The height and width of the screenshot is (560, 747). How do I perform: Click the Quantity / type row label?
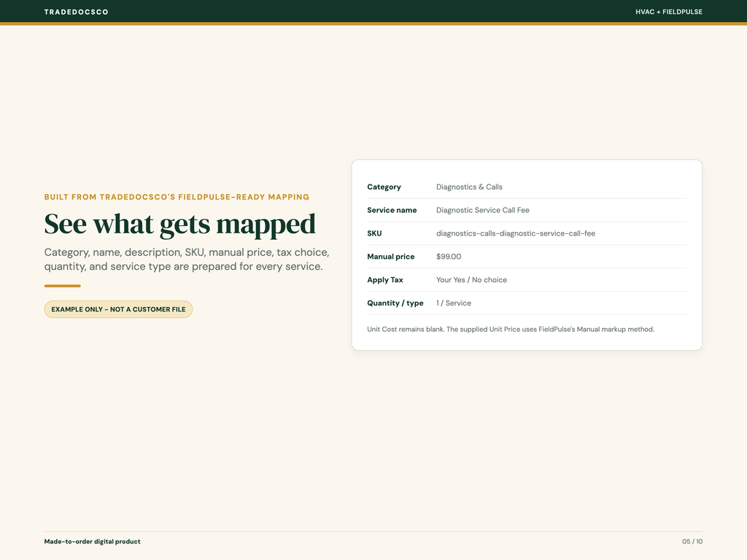coord(395,303)
